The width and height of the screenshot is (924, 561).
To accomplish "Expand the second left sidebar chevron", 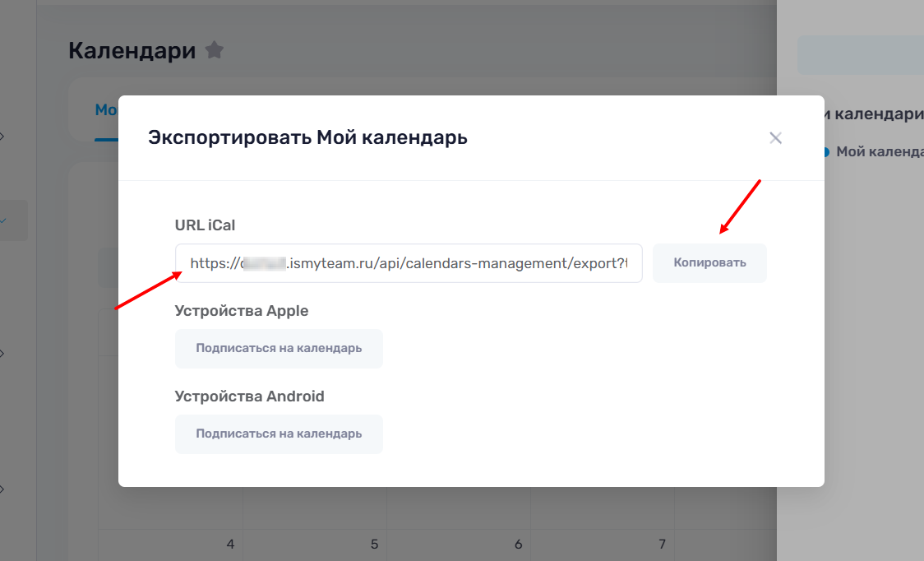I will pos(2,354).
